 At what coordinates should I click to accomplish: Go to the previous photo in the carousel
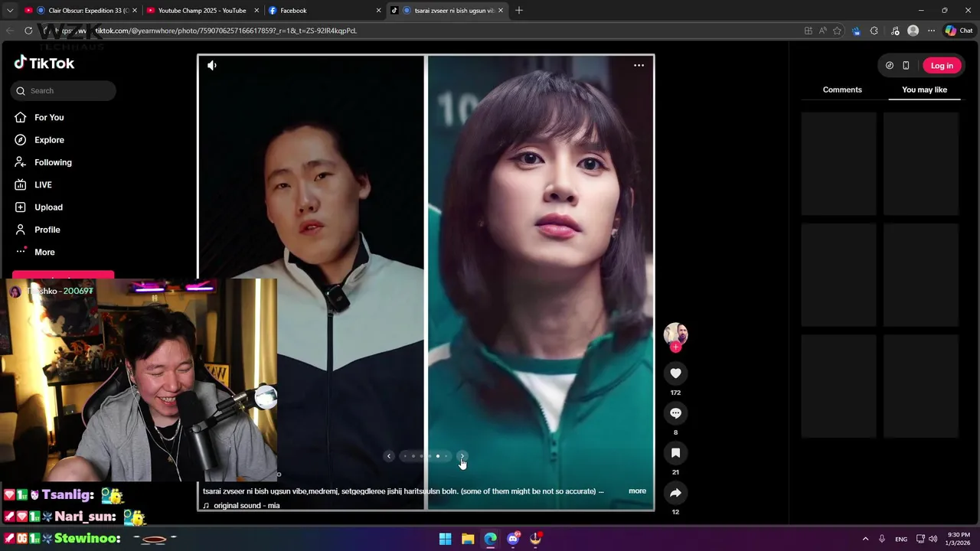(389, 456)
